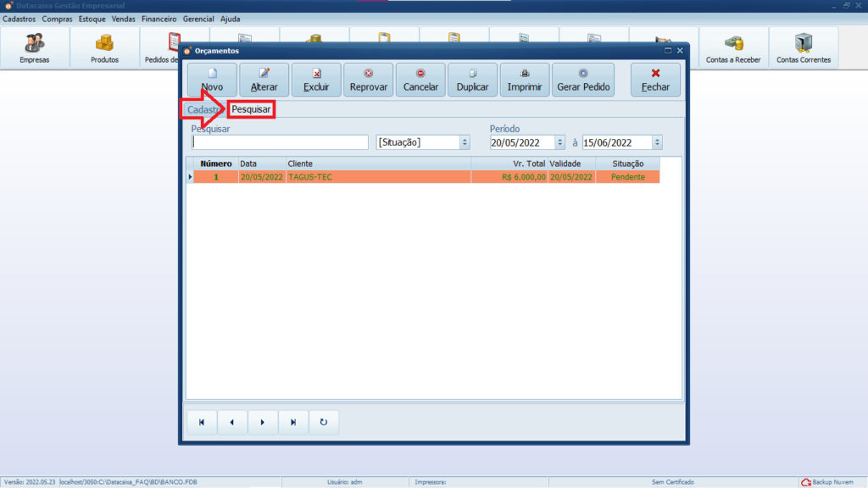Click the Reprovar button
Viewport: 868px width, 488px height.
(x=369, y=80)
